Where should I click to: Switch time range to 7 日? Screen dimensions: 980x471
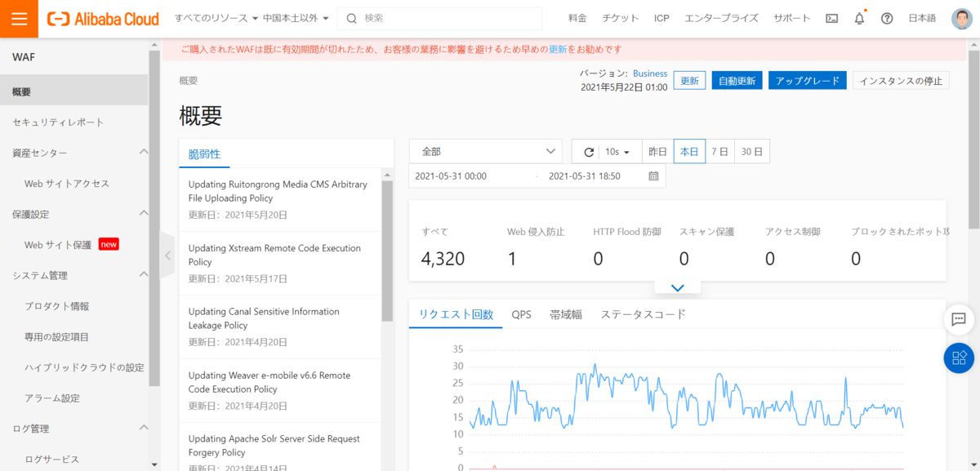[722, 151]
